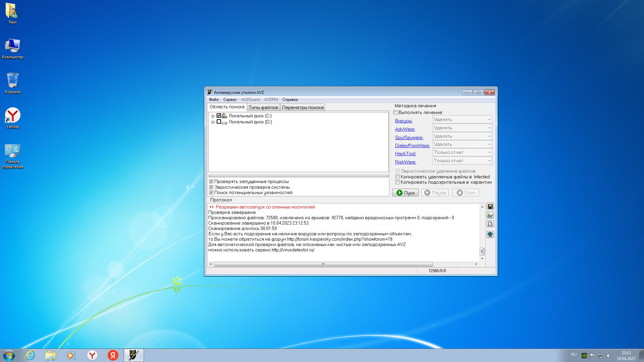Enable the Выполнять лечение checkbox
Image resolution: width=644 pixels, height=362 pixels.
click(395, 113)
